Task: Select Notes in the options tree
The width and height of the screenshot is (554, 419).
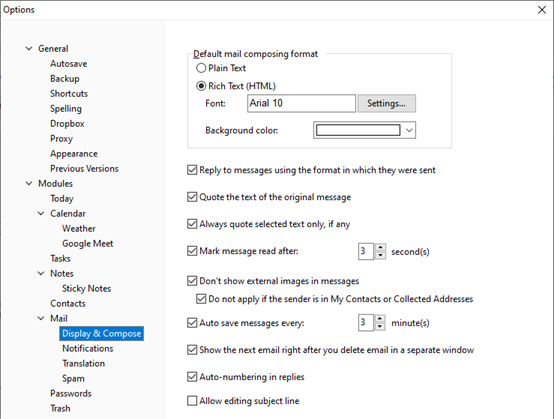Action: 62,273
